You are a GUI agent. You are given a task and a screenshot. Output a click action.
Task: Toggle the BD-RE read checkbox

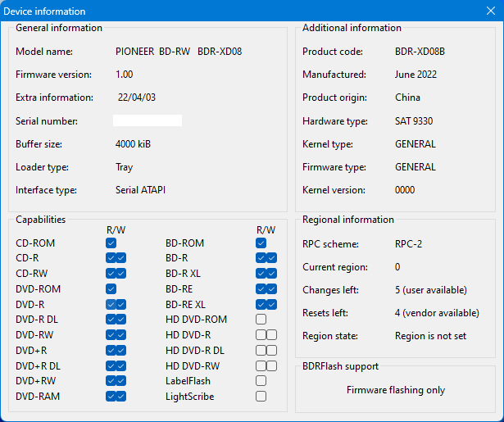261,289
